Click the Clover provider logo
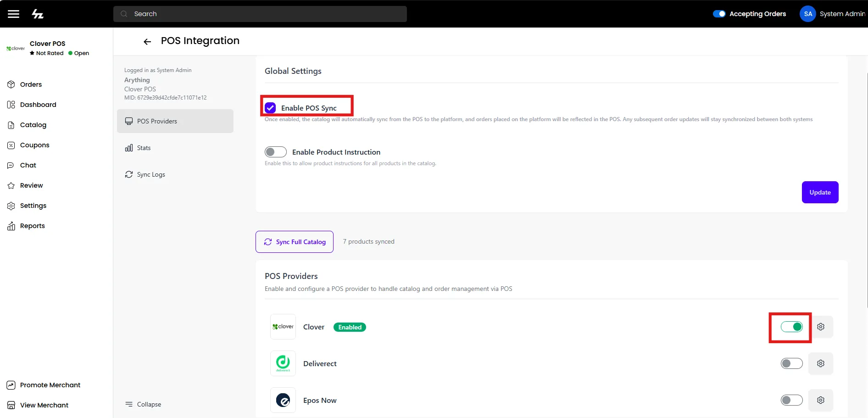 tap(283, 327)
